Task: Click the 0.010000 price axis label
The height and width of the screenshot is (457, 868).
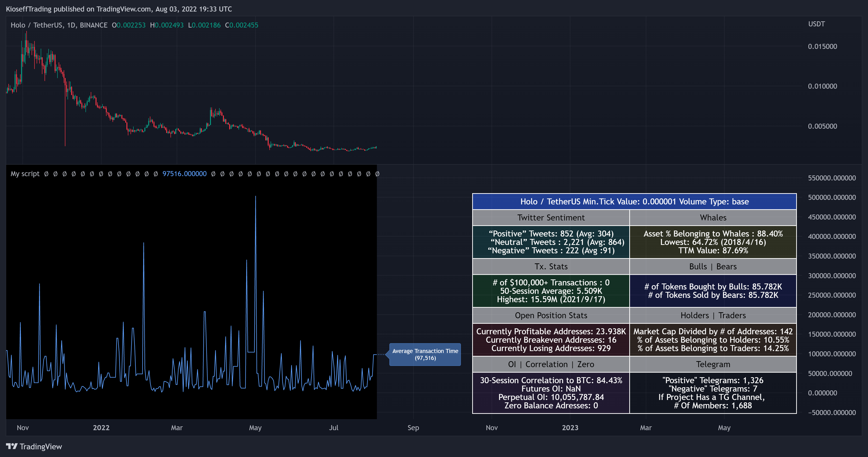Action: pyautogui.click(x=822, y=86)
